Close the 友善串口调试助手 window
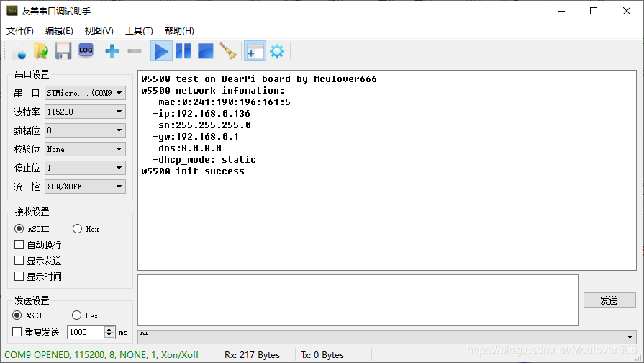This screenshot has height=363, width=644. tap(626, 11)
